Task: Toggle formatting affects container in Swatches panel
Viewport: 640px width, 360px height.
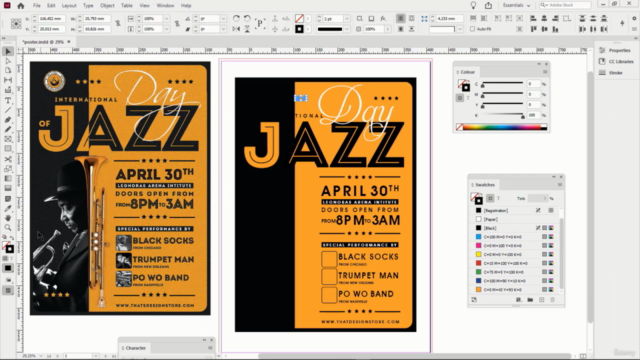Action: [x=490, y=198]
